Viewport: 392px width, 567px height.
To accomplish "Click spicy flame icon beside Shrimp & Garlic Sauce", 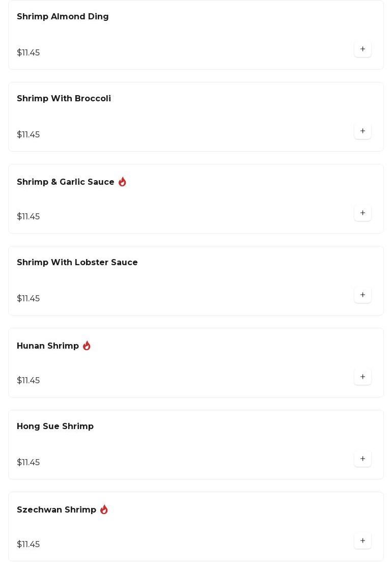I will (122, 182).
